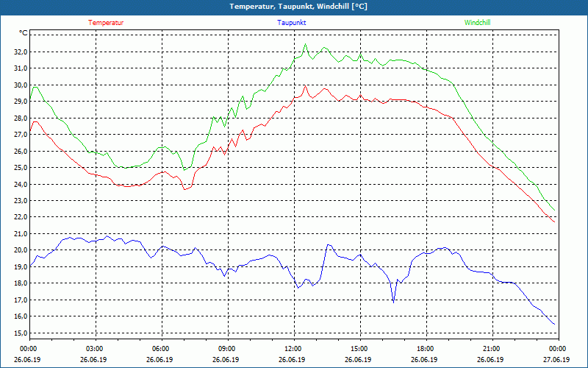Click the red Temperatur peak near 12:30
This screenshot has width=588, height=368.
(305, 85)
